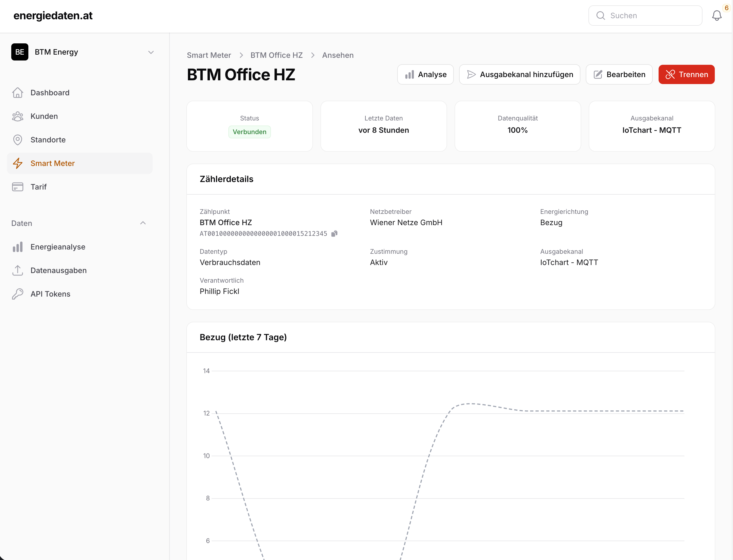This screenshot has height=560, width=733.
Task: Click the Datenausgaben upload icon
Action: point(17,270)
